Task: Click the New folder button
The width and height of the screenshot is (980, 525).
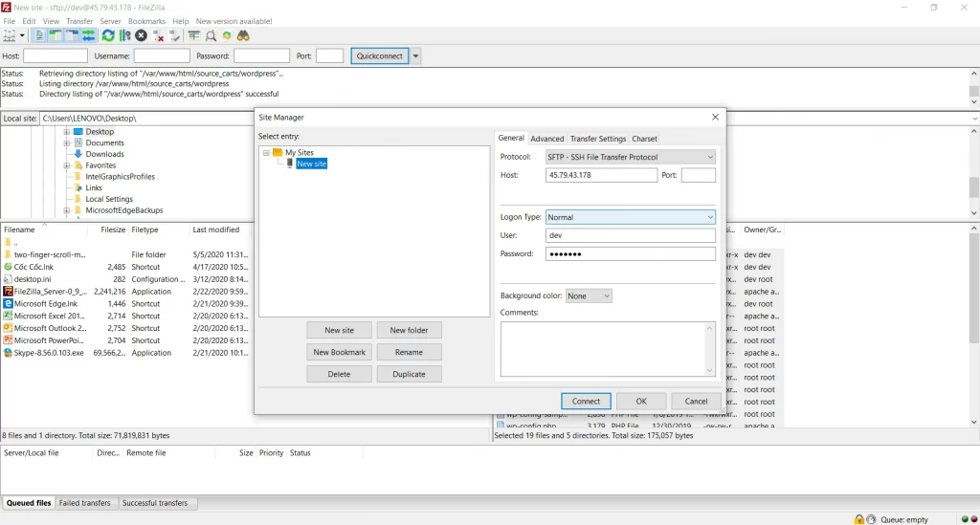Action: pyautogui.click(x=409, y=330)
